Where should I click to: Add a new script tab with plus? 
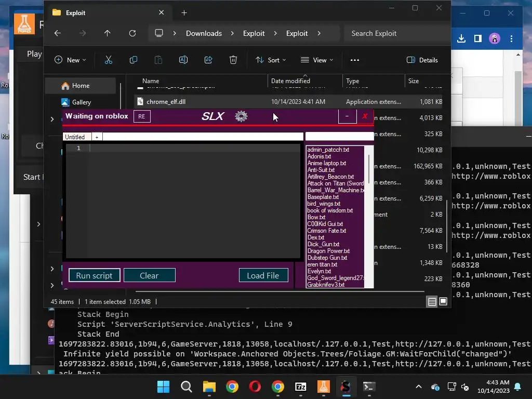coord(97,137)
